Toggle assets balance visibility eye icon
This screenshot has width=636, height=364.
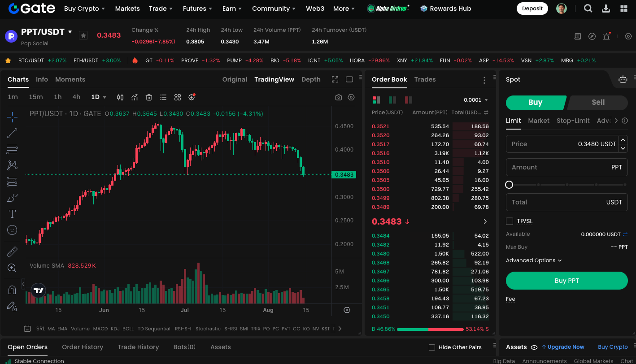point(534,347)
